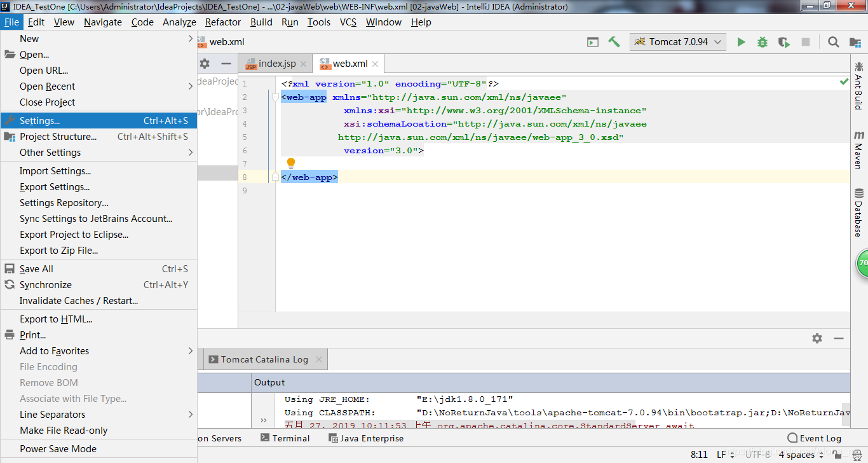
Task: Choose Settings Repository... entry
Action: tap(98, 203)
